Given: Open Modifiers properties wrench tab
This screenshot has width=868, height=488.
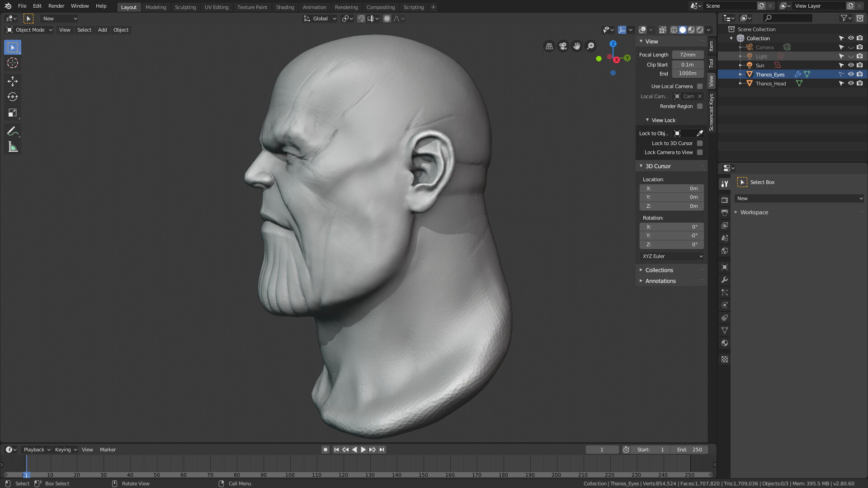Looking at the screenshot, I should pyautogui.click(x=725, y=280).
